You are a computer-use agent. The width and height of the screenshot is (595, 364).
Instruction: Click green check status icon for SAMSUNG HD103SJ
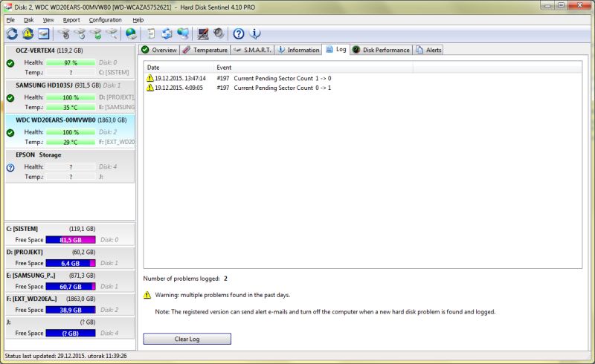pyautogui.click(x=10, y=98)
